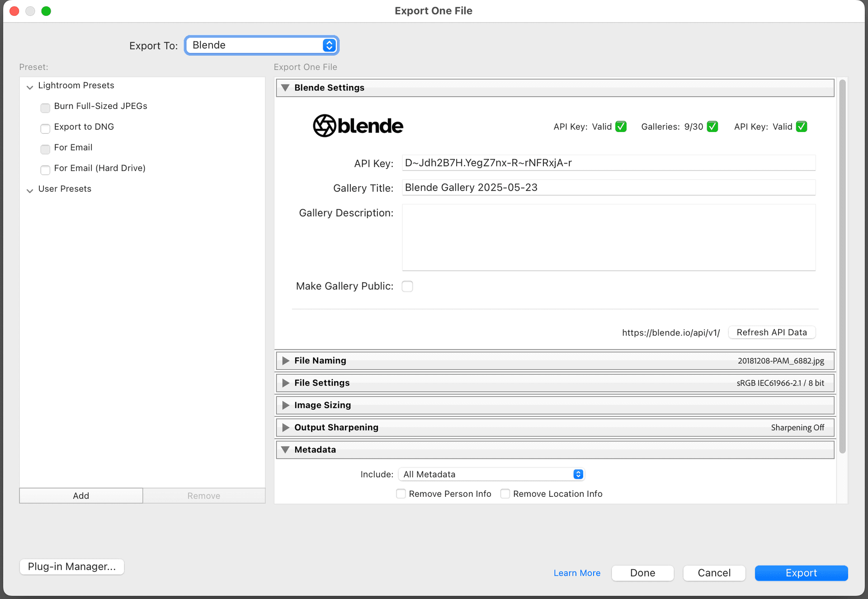Click the Refresh API Data button
This screenshot has height=599, width=868.
(772, 332)
